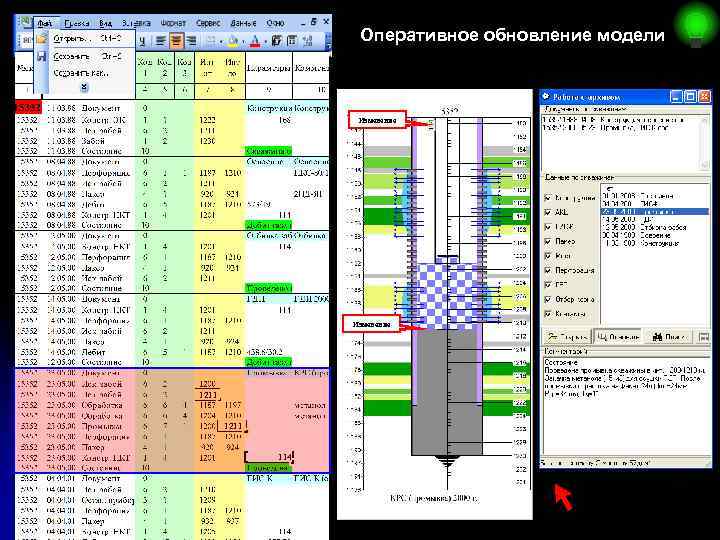Viewport: 720px width, 540px height.
Task: Pick the yellow fill color bucket swatch
Action: tap(233, 41)
